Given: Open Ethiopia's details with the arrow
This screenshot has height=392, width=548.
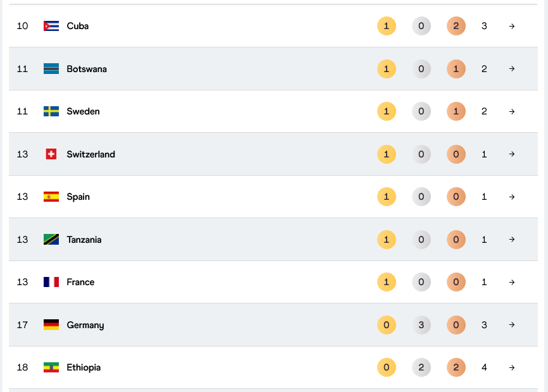Looking at the screenshot, I should tap(512, 367).
